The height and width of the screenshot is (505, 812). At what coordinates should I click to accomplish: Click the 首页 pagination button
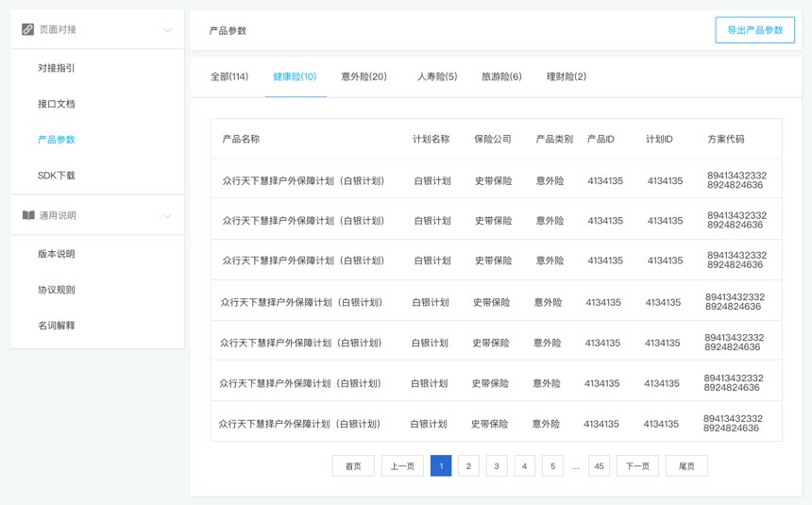[x=353, y=466]
